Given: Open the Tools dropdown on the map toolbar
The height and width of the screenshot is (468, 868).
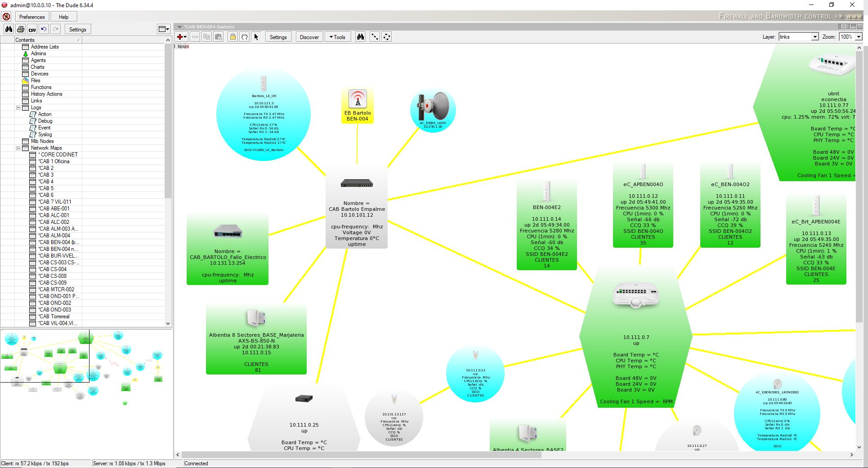Looking at the screenshot, I should pos(337,37).
